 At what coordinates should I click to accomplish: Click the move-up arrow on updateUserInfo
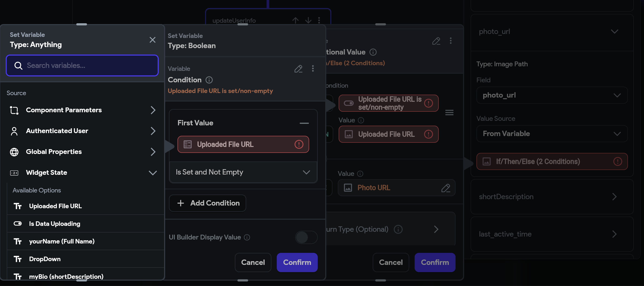[x=296, y=20]
